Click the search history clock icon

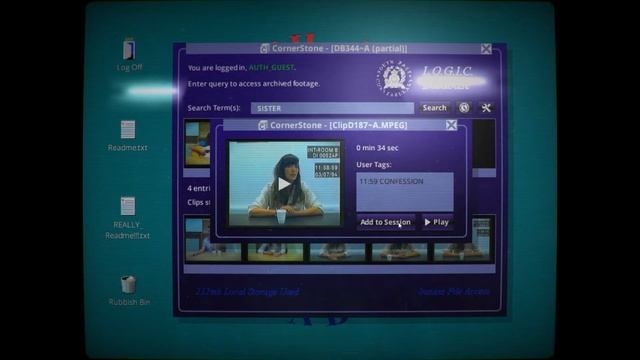coord(464,108)
